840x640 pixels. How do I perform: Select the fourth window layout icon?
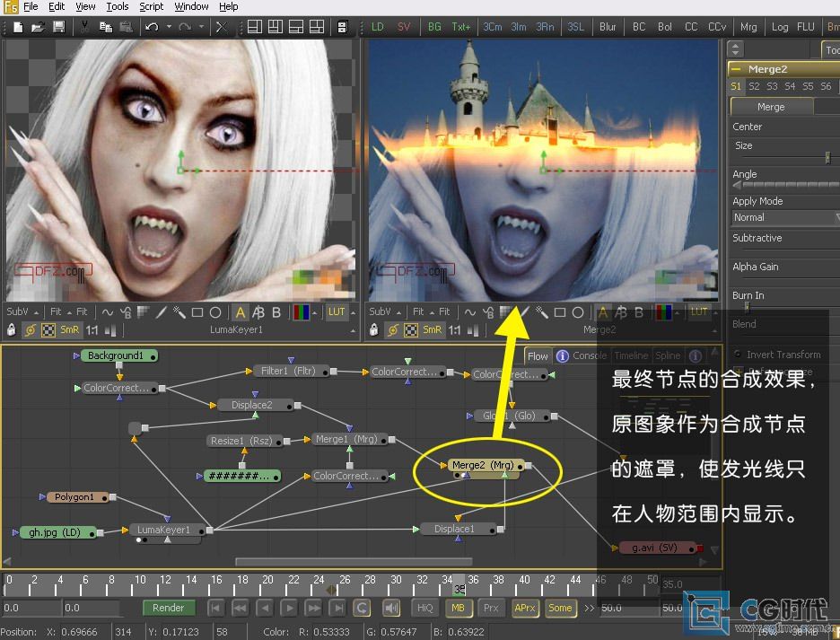tap(317, 27)
